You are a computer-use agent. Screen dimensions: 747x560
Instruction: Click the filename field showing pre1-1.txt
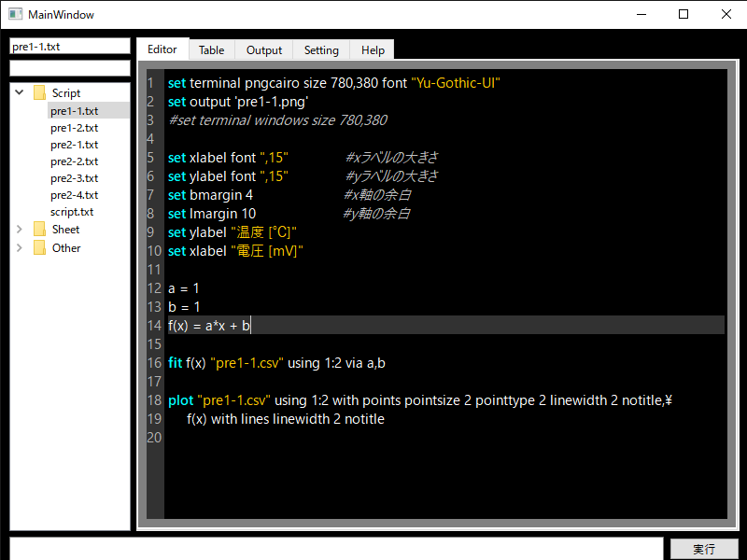tap(70, 45)
